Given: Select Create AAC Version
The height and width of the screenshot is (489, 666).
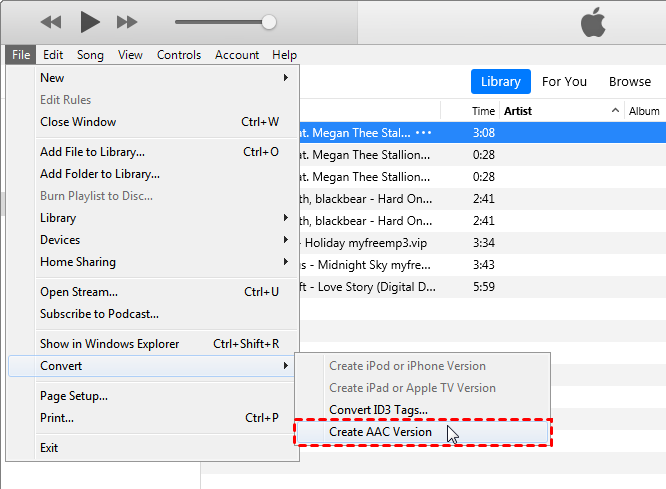Looking at the screenshot, I should [x=380, y=432].
